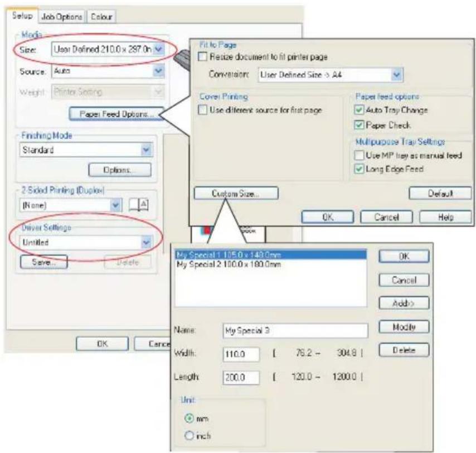Click the Custom Size button

236,193
